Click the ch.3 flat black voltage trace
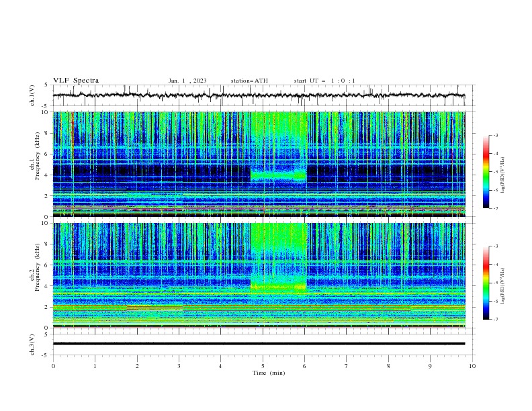The image size is (532, 411). coord(259,344)
